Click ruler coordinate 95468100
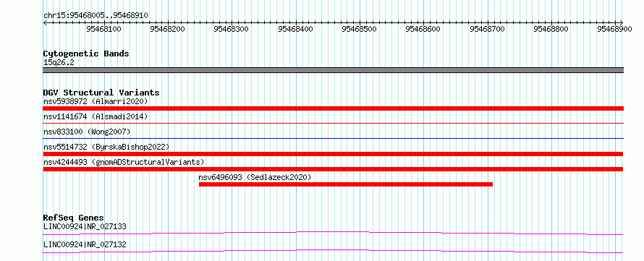Viewport: 644px width, 261px height. pyautogui.click(x=104, y=29)
